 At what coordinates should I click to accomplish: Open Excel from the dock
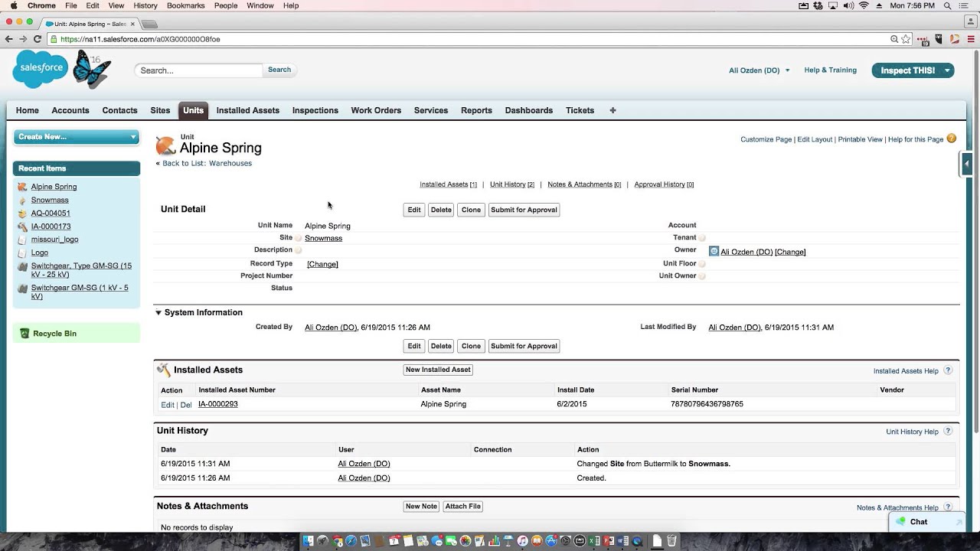pos(594,541)
